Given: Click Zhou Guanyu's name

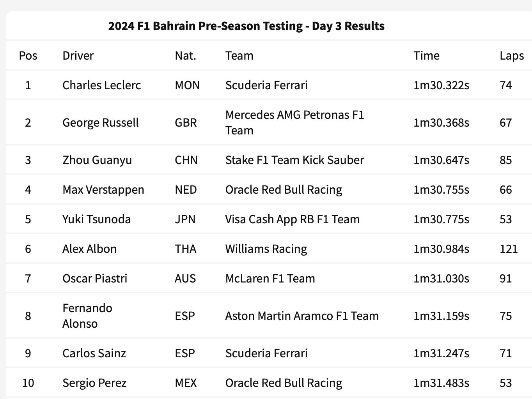Looking at the screenshot, I should click(x=97, y=160).
